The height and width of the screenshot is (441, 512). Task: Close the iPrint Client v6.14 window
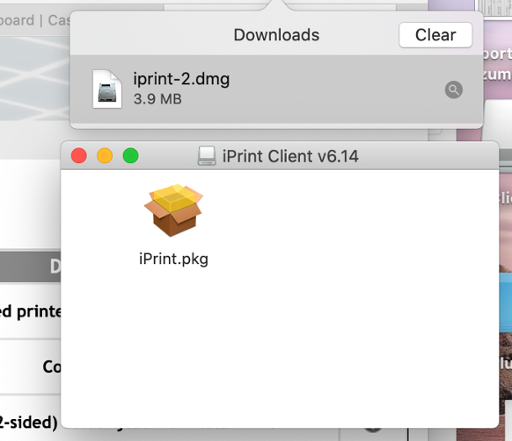click(79, 156)
